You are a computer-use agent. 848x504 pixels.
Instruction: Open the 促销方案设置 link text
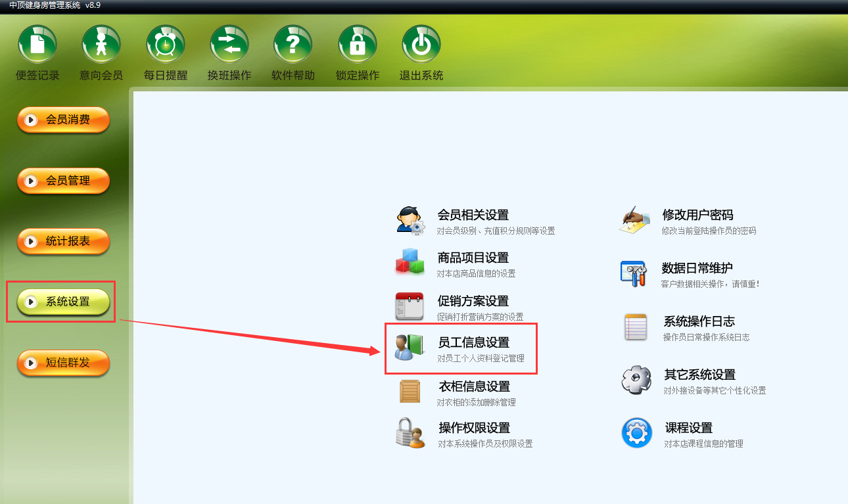(473, 301)
